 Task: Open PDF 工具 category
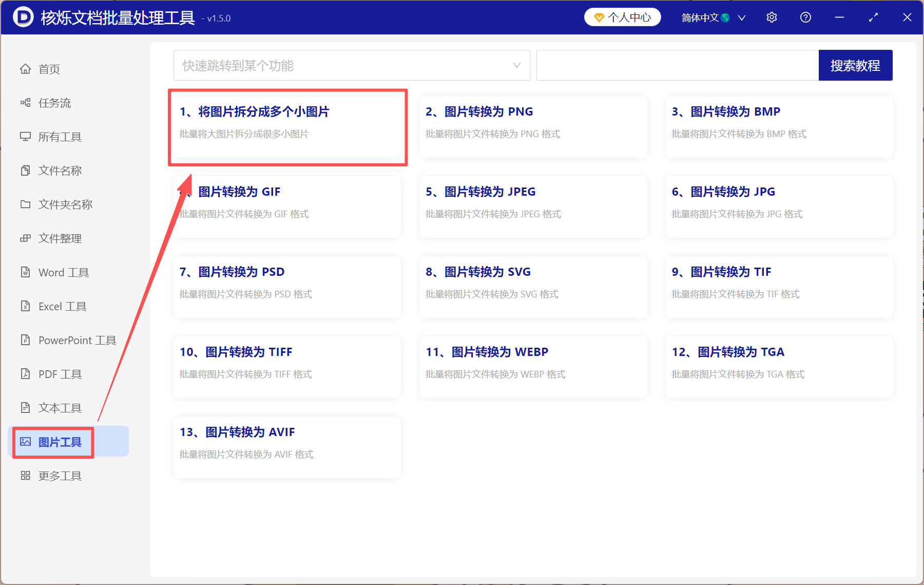60,374
